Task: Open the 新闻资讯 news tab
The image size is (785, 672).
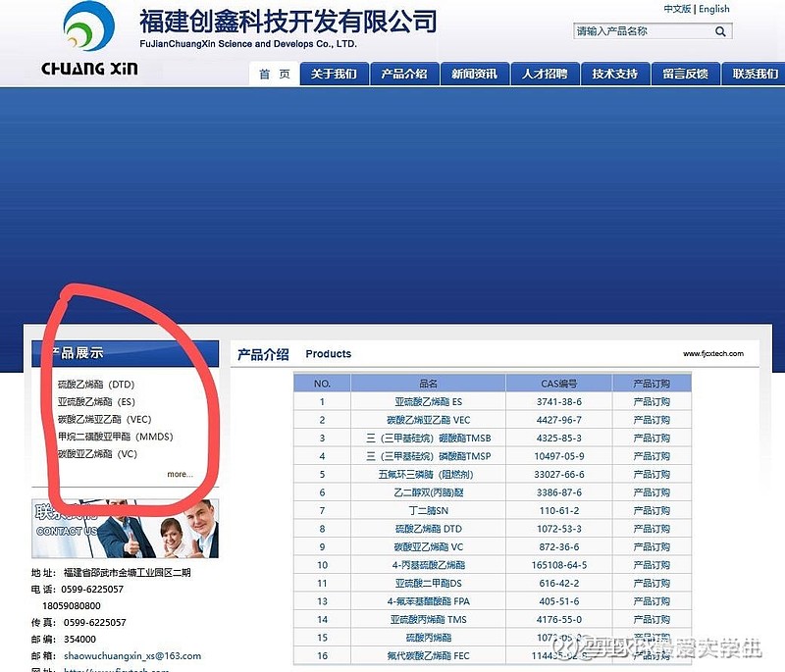Action: [474, 74]
